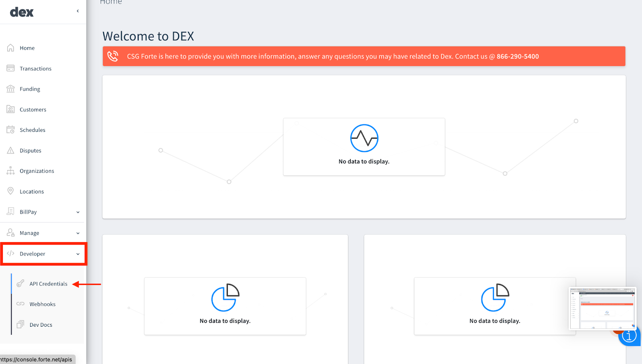Collapse the sidebar using the left chevron

point(77,11)
